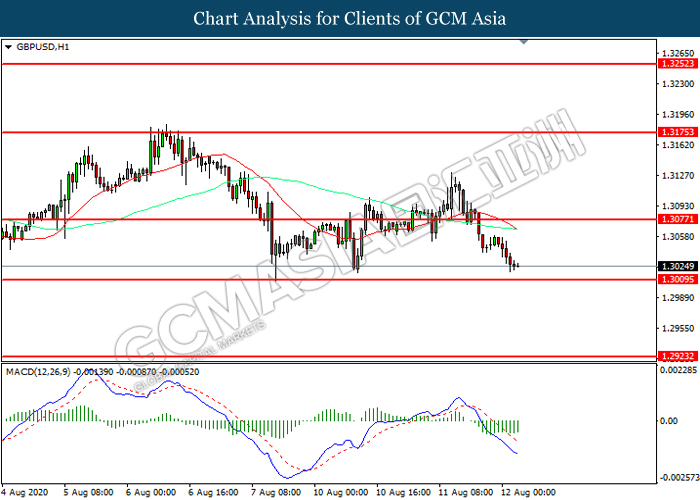Select the 1.31753 red price tag
Viewport: 700px width, 500px height.
[x=678, y=132]
